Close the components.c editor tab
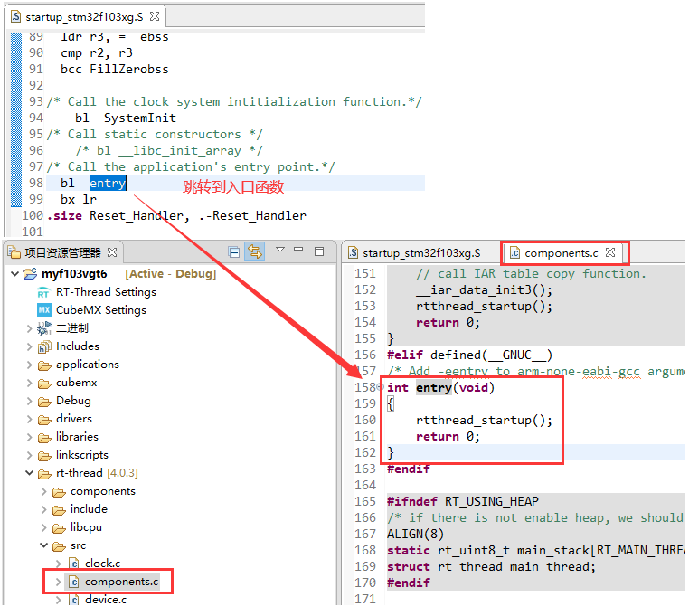689x616 pixels. (x=610, y=252)
